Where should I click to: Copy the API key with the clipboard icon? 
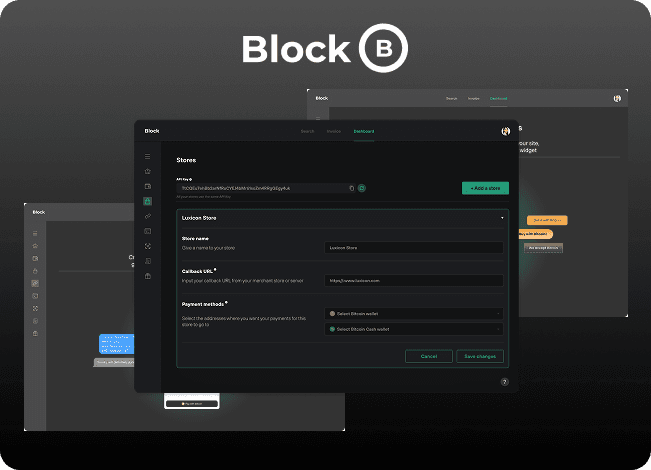[x=351, y=188]
